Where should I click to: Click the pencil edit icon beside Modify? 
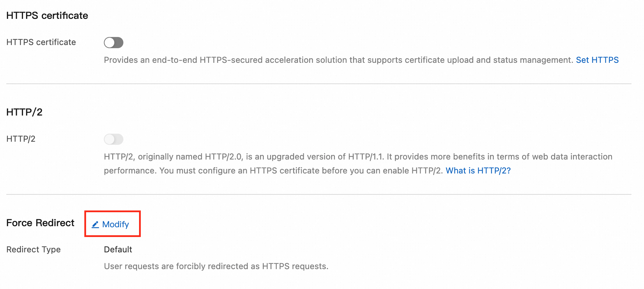[x=95, y=224]
